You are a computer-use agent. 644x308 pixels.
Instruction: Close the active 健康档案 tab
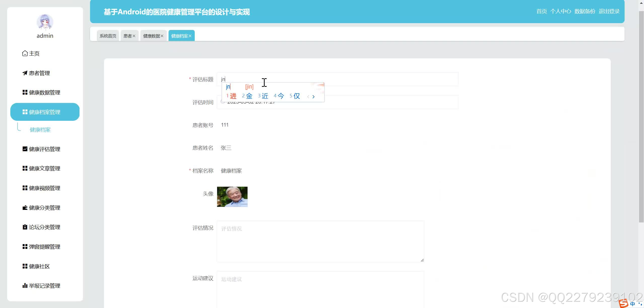click(x=190, y=36)
